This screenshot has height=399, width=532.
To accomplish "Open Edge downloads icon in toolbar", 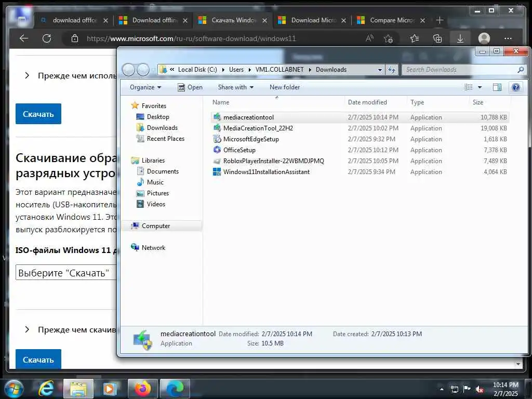I will (460, 38).
